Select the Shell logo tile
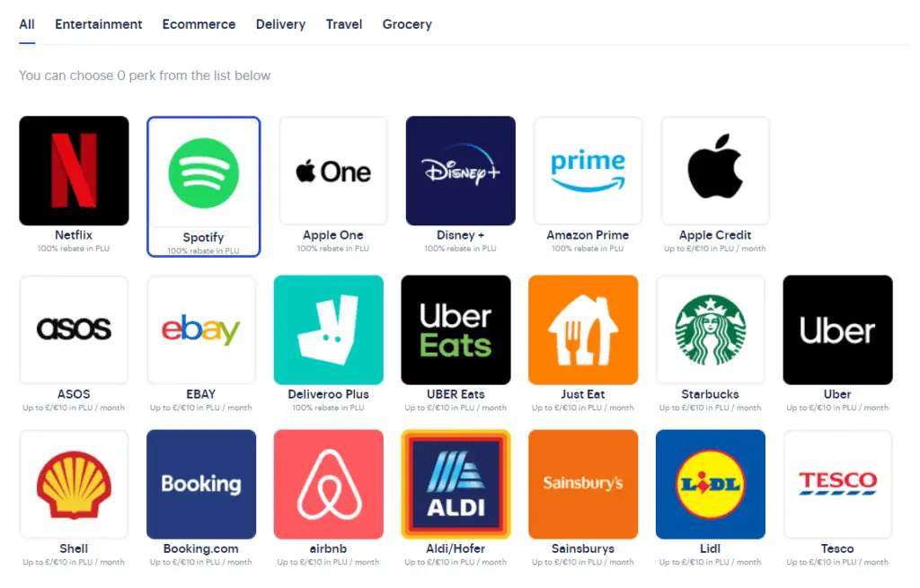The image size is (920, 588). (x=74, y=484)
